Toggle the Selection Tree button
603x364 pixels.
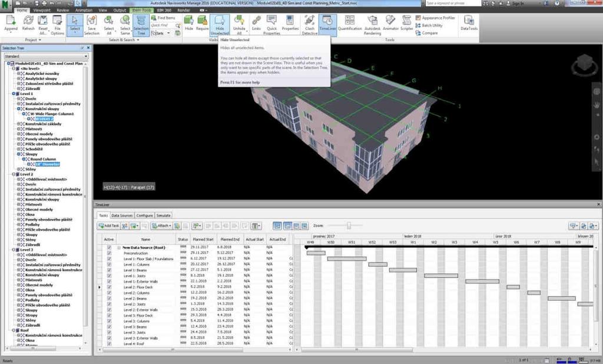tap(141, 25)
